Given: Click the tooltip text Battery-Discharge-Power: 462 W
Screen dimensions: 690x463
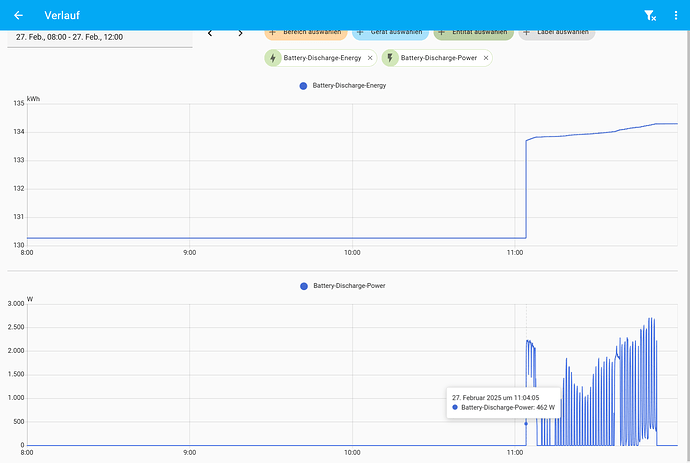Looking at the screenshot, I should click(x=508, y=408).
